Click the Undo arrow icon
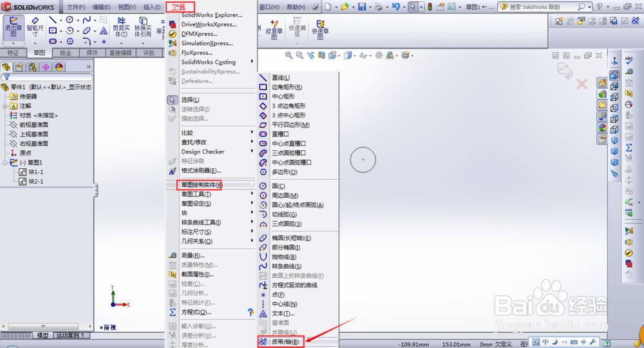Screen dimensions: 644x348 [x=395, y=6]
